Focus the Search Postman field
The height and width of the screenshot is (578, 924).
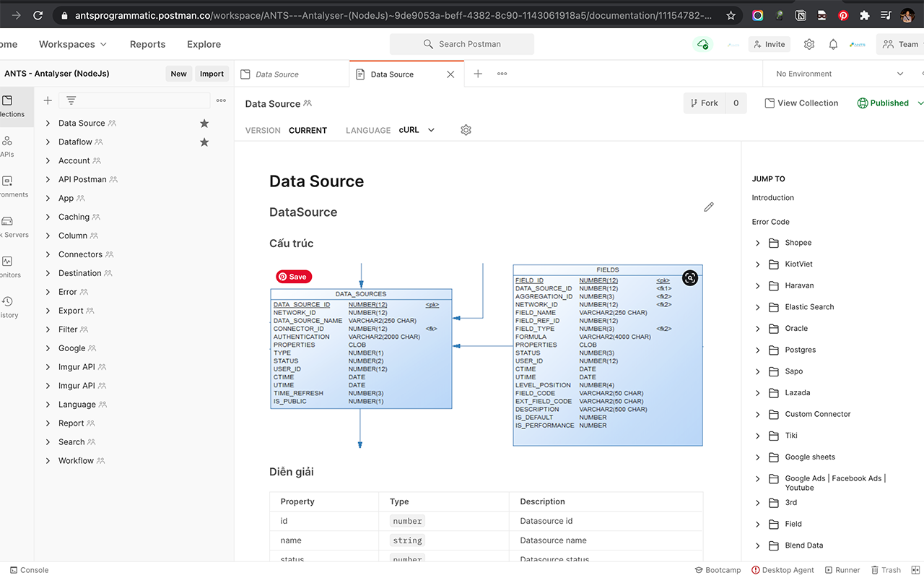pos(462,44)
